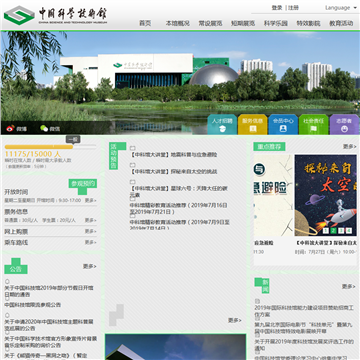The height and width of the screenshot is (360, 360).
Task: Click the space-themed 探秘来自太空 poster thumbnail
Action: 325,195
